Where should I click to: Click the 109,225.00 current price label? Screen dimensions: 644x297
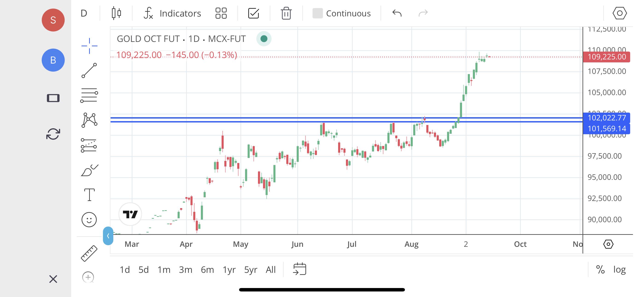pos(606,57)
